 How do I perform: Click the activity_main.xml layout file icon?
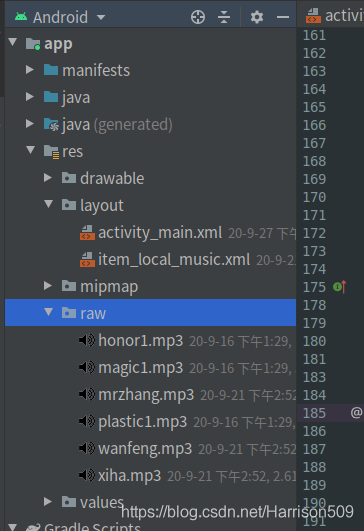pos(87,232)
